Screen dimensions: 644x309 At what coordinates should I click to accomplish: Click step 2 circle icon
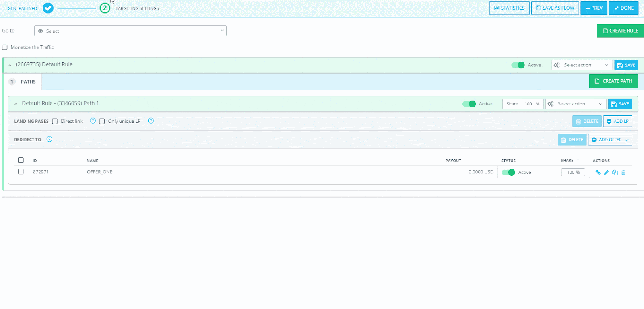pyautogui.click(x=105, y=8)
